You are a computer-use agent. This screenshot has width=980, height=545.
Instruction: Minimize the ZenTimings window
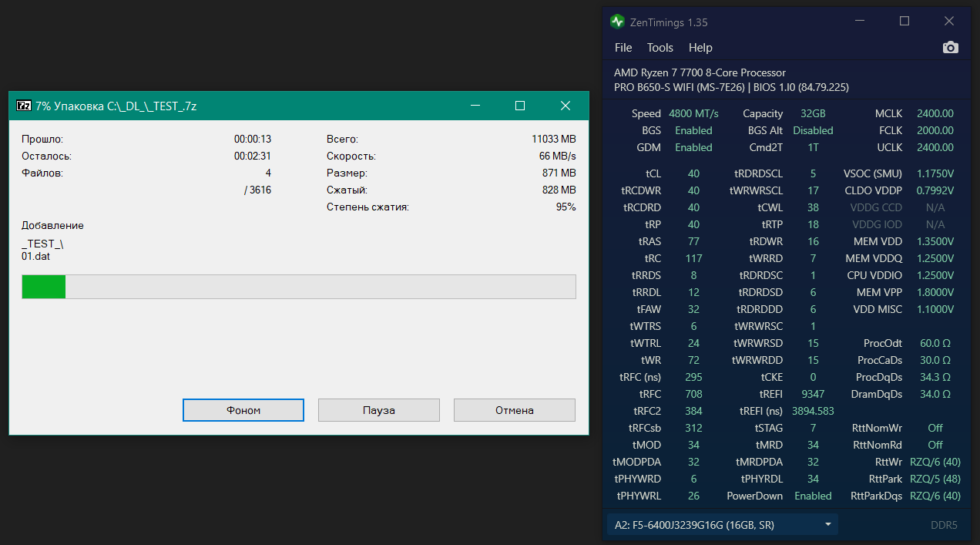click(861, 21)
